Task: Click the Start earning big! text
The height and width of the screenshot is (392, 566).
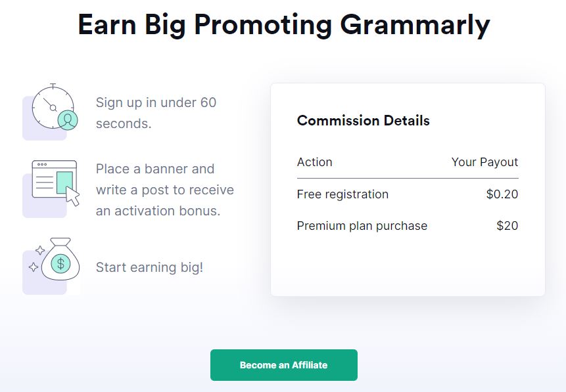Action: pyautogui.click(x=149, y=267)
